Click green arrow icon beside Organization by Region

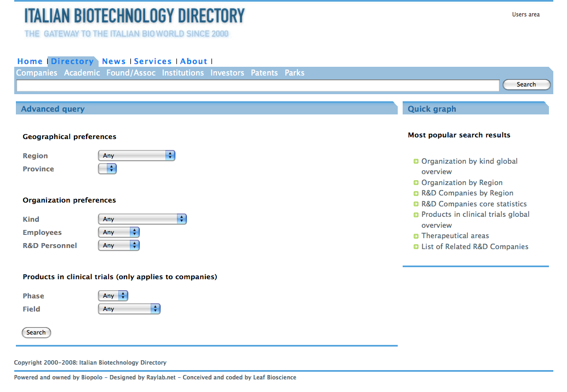pyautogui.click(x=416, y=183)
